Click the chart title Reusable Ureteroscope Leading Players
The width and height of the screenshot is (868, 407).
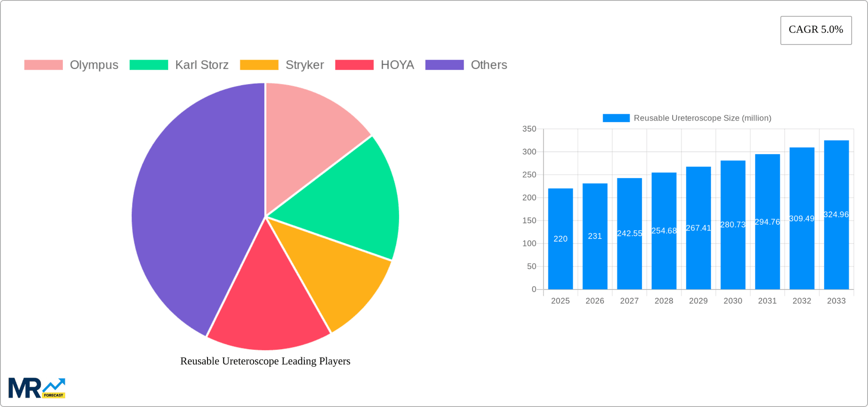point(265,361)
